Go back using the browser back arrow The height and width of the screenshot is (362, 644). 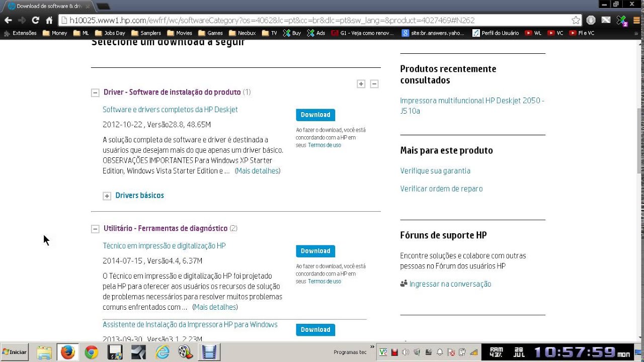8,21
